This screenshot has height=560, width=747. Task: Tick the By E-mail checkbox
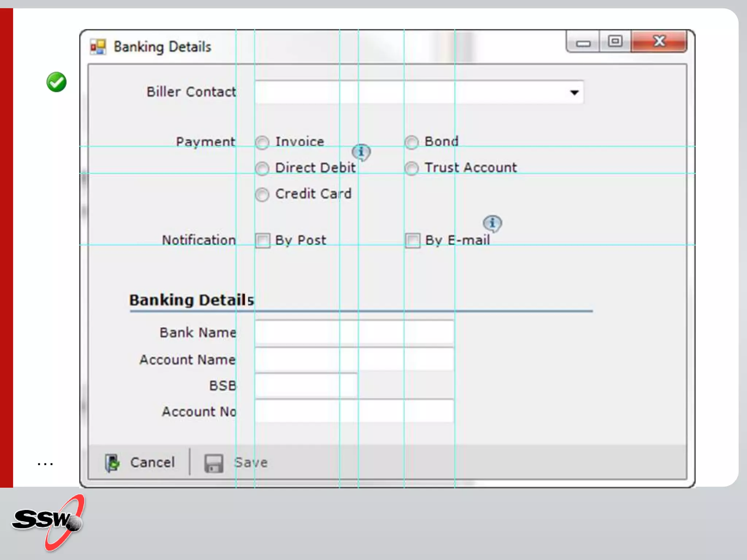pos(413,241)
